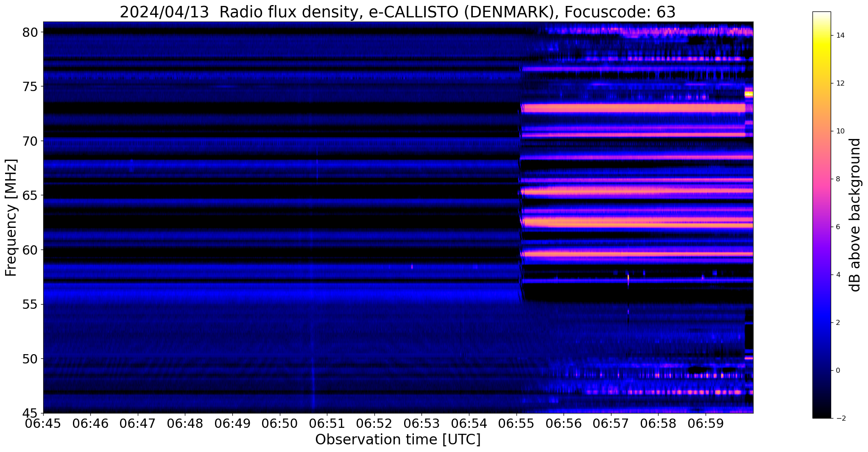Click the 'Frequency [MHz]' y-axis label
This screenshot has height=452, width=868.
(11, 218)
